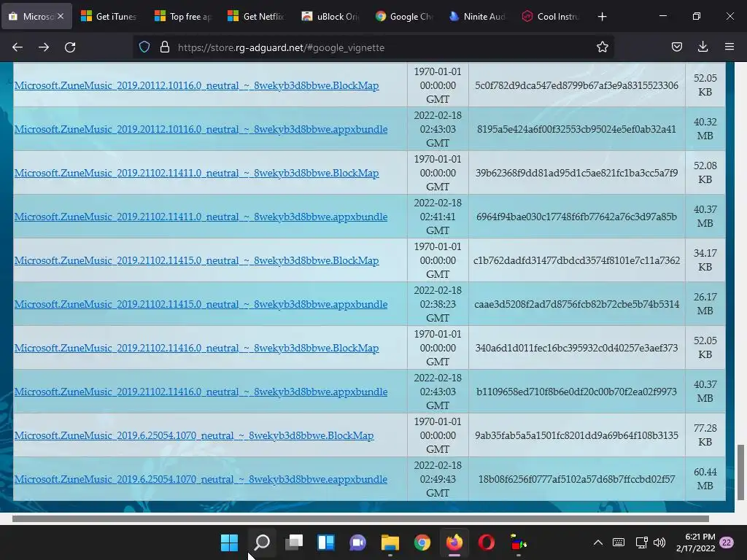Download ZuneMusic 2019.21102.11411.0 appxbundle file
This screenshot has width=747, height=560.
click(x=201, y=217)
